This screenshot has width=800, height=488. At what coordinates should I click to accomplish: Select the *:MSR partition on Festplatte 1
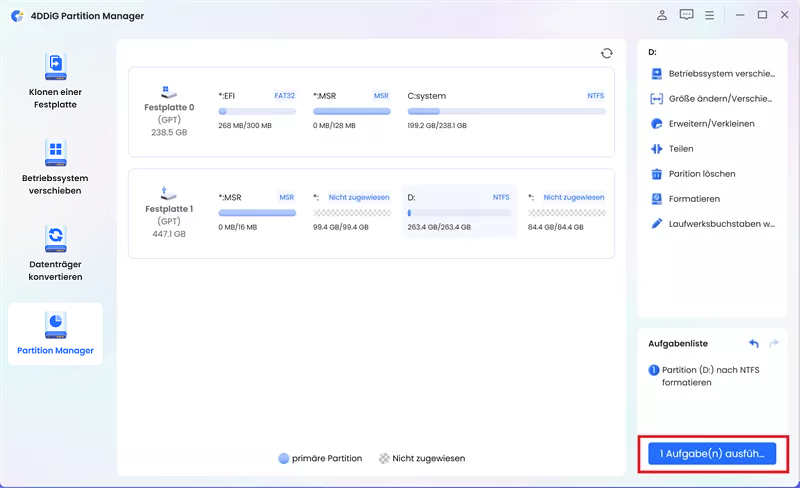click(257, 211)
